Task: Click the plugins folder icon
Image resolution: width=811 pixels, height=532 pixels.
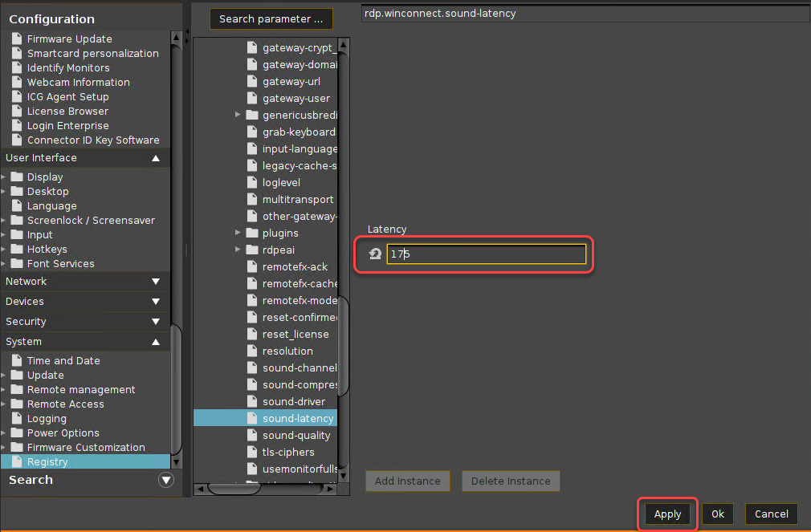Action: pyautogui.click(x=252, y=233)
